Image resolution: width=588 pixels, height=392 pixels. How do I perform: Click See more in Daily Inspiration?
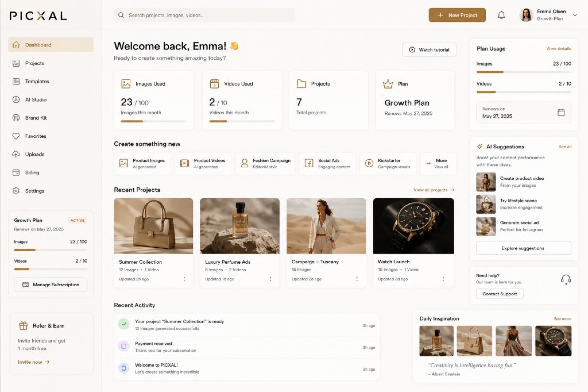pos(562,319)
